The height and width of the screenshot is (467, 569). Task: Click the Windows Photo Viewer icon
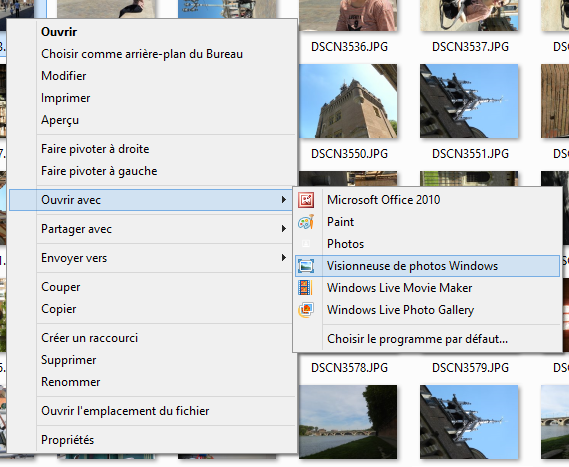coord(306,266)
